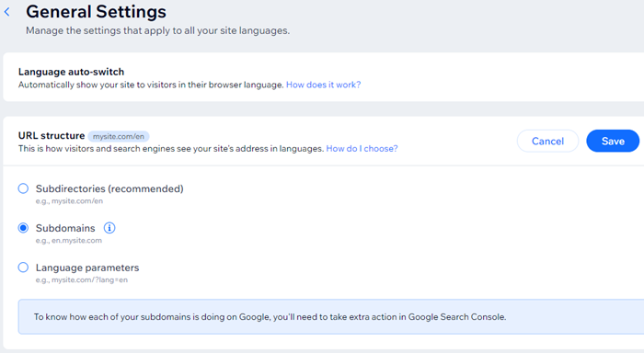The width and height of the screenshot is (644, 353).
Task: Go back using the arrow beside General Settings
Action: pyautogui.click(x=7, y=12)
